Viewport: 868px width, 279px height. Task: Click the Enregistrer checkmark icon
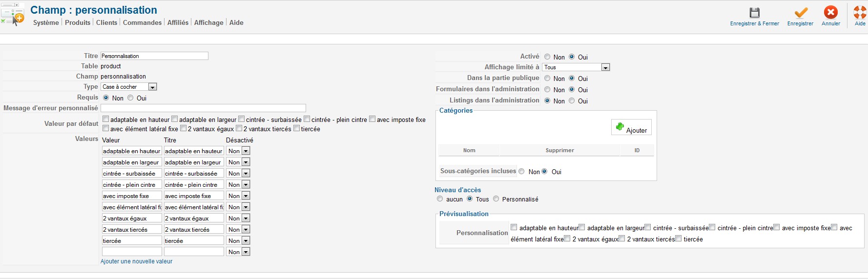click(801, 13)
